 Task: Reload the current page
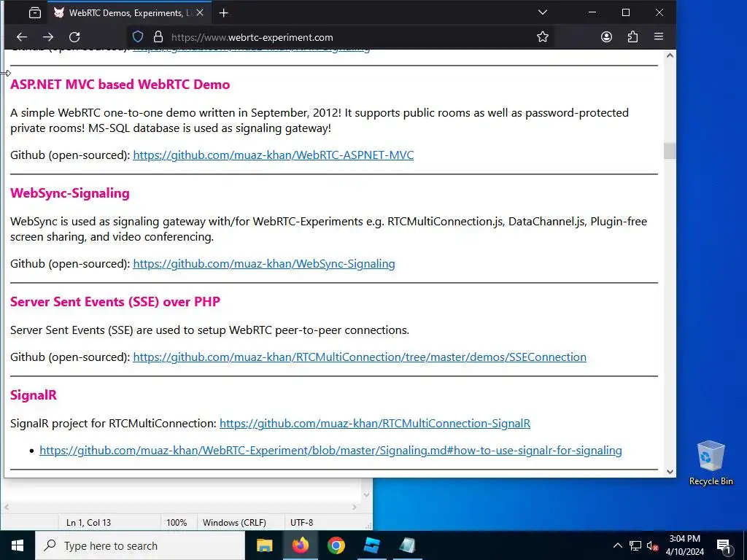click(x=75, y=37)
